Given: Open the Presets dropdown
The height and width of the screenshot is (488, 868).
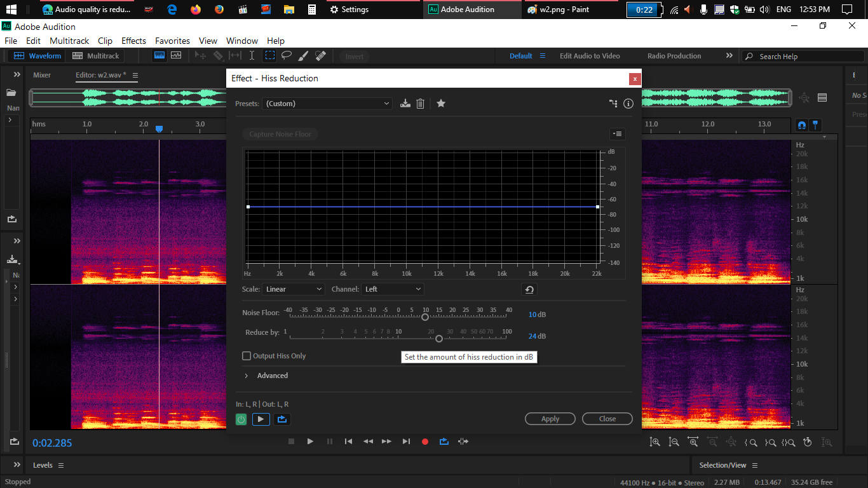Looking at the screenshot, I should 327,104.
